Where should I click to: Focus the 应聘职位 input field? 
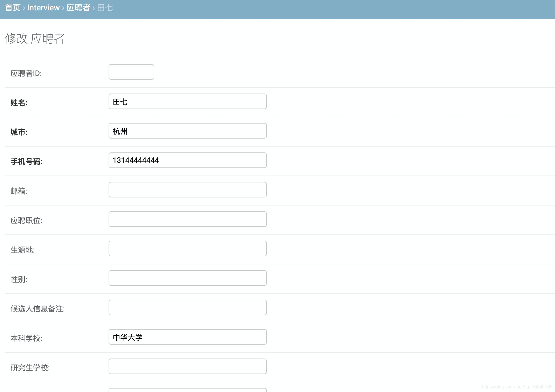pyautogui.click(x=187, y=219)
